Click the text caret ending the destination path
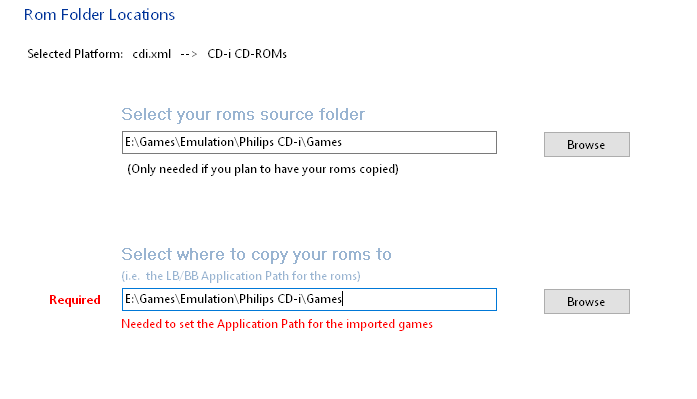Image resolution: width=697 pixels, height=399 pixels. click(x=342, y=299)
